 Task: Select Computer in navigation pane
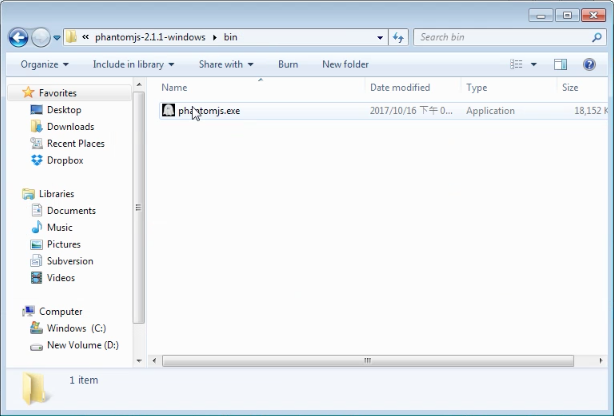tap(61, 311)
